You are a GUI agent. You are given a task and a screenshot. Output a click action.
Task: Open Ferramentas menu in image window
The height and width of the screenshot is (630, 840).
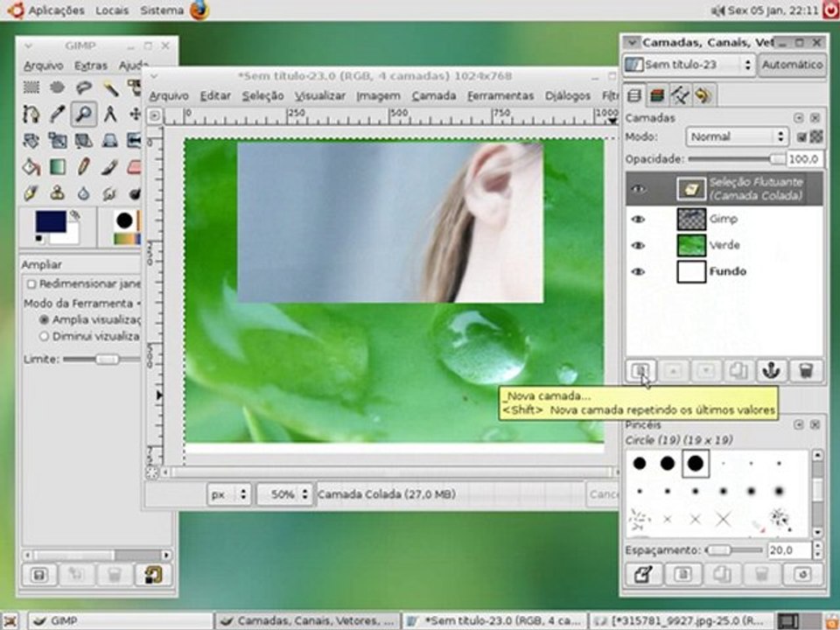tap(500, 96)
